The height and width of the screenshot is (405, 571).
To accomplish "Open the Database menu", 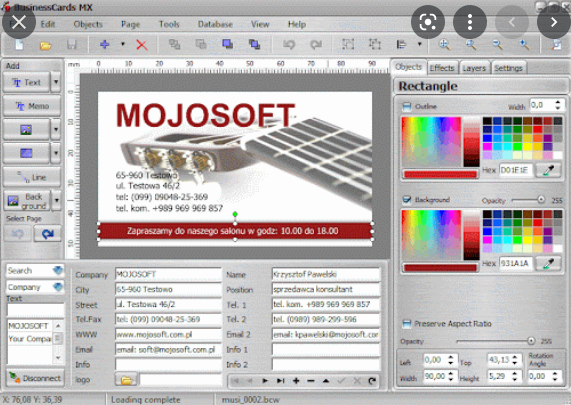I will [215, 24].
